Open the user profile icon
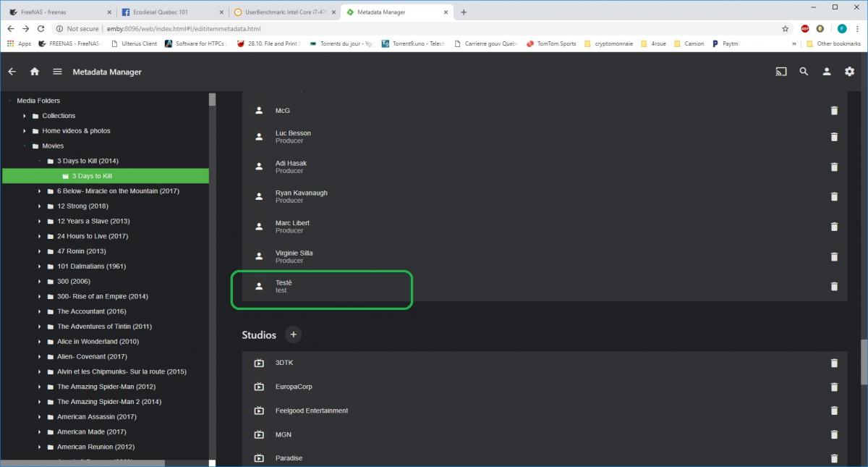 [827, 72]
